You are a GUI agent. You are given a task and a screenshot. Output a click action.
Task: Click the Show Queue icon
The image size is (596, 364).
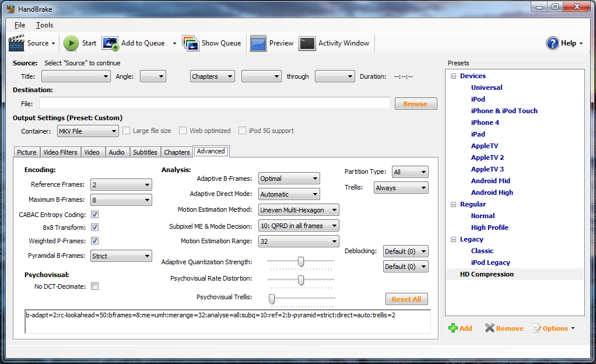click(x=191, y=43)
